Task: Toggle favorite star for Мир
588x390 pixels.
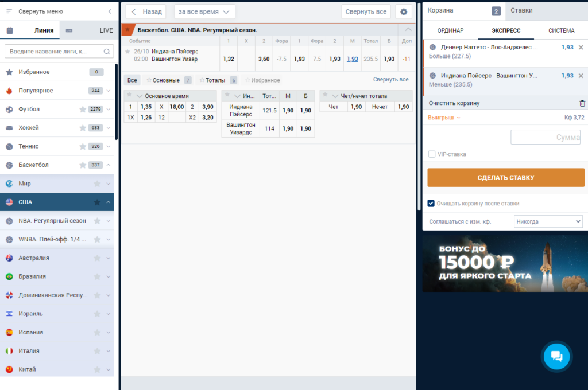Action: [x=97, y=184]
